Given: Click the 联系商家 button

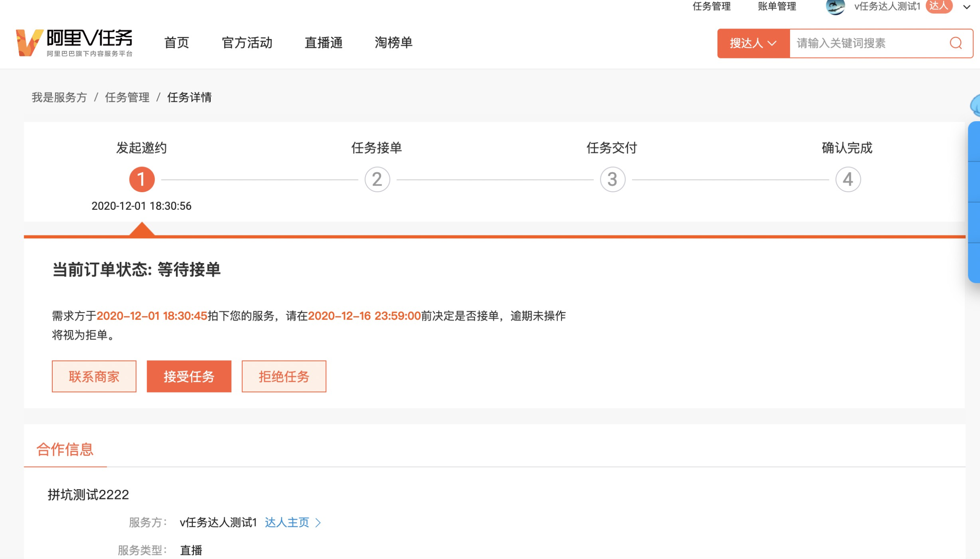Looking at the screenshot, I should [94, 376].
